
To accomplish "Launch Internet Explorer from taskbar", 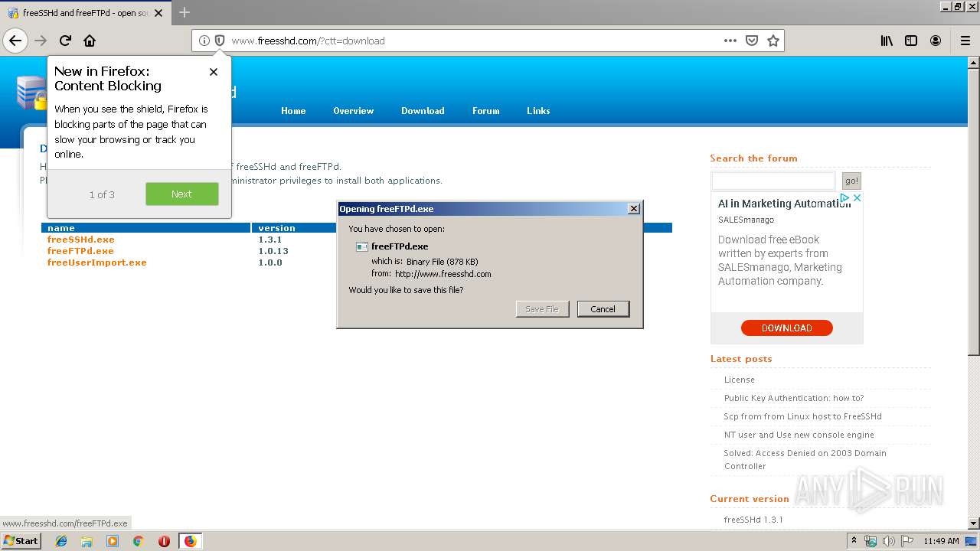I will pyautogui.click(x=61, y=541).
